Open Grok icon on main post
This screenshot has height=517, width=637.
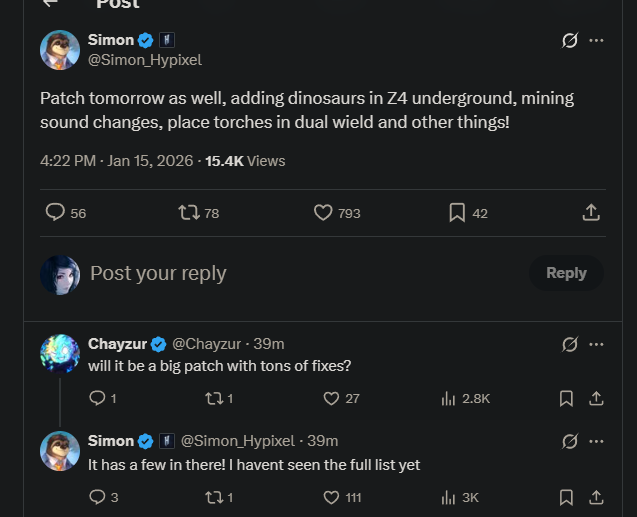point(570,41)
